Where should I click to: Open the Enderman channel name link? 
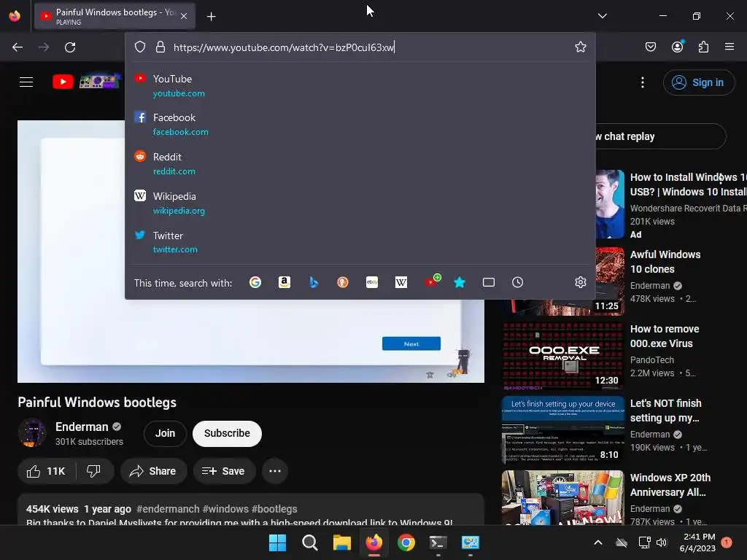coord(82,427)
